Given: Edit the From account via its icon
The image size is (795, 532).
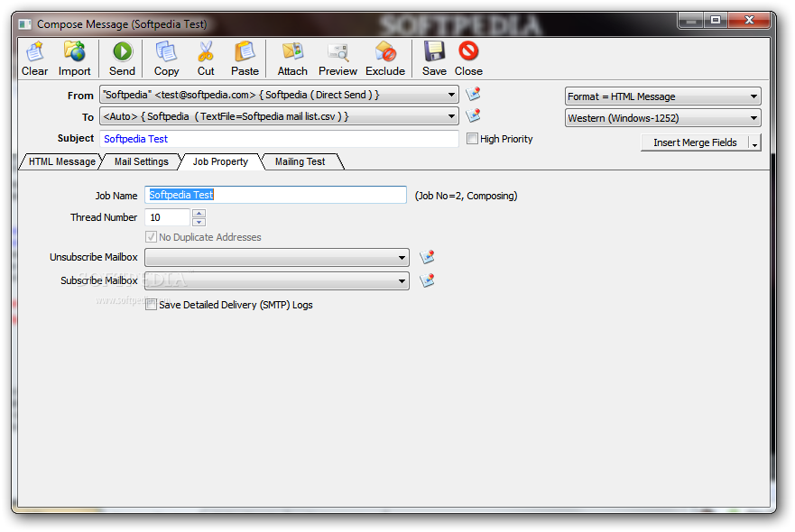Looking at the screenshot, I should [x=473, y=94].
